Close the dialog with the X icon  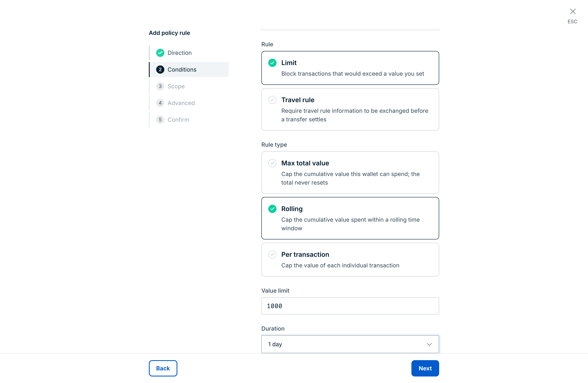[x=573, y=11]
